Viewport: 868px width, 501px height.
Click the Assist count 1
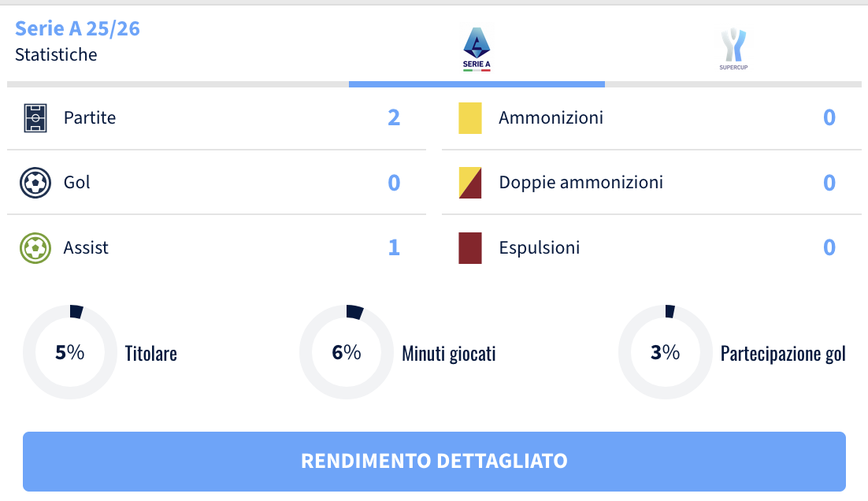click(394, 248)
